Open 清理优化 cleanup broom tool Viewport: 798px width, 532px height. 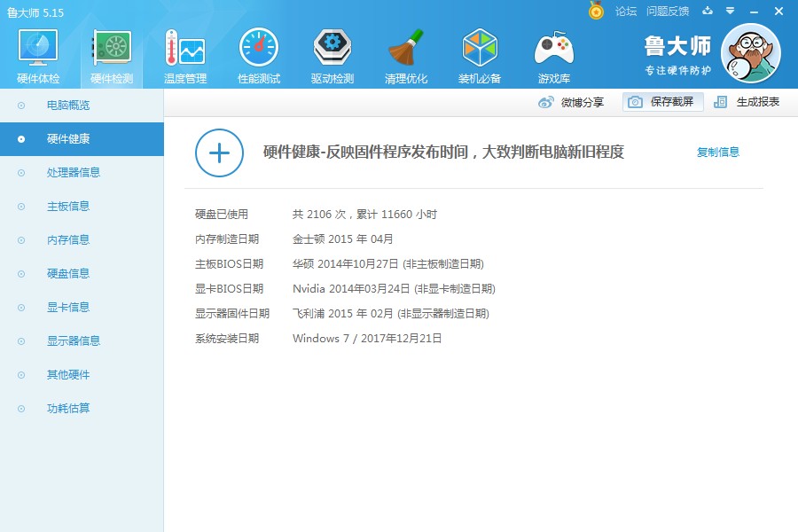(405, 48)
